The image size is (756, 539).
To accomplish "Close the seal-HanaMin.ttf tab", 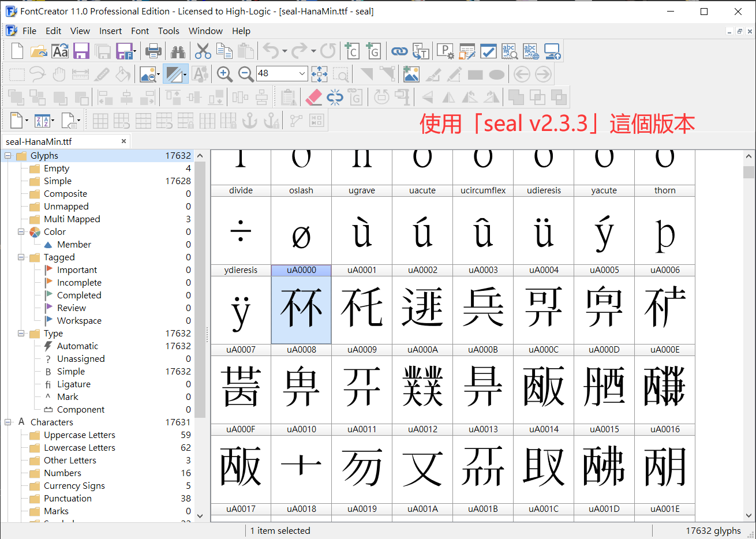I will click(123, 141).
